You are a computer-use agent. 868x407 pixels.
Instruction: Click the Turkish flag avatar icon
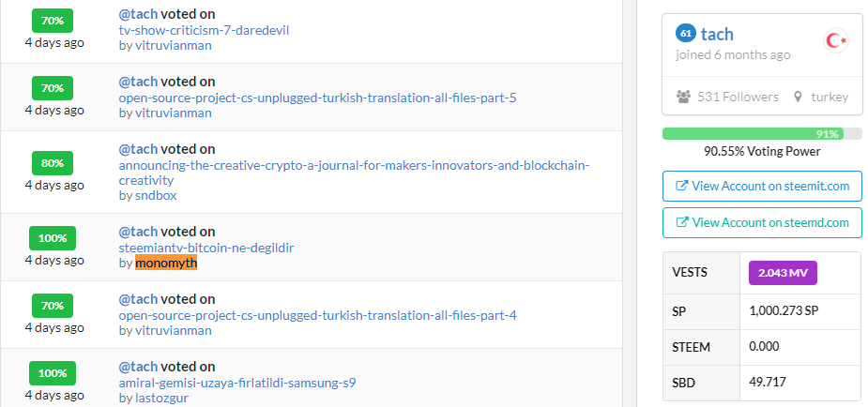(835, 40)
